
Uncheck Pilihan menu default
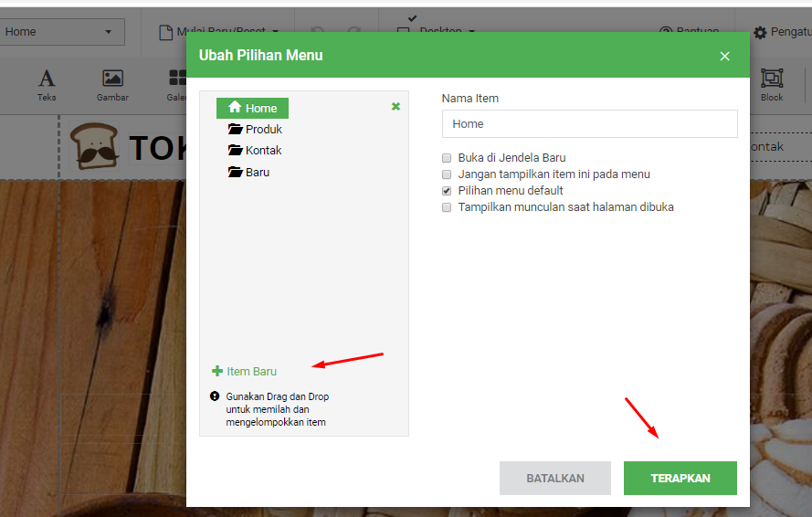click(x=447, y=191)
